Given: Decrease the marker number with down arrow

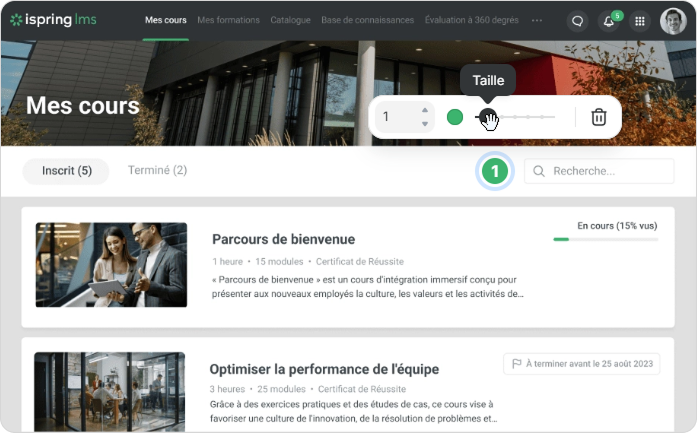Looking at the screenshot, I should [x=425, y=123].
